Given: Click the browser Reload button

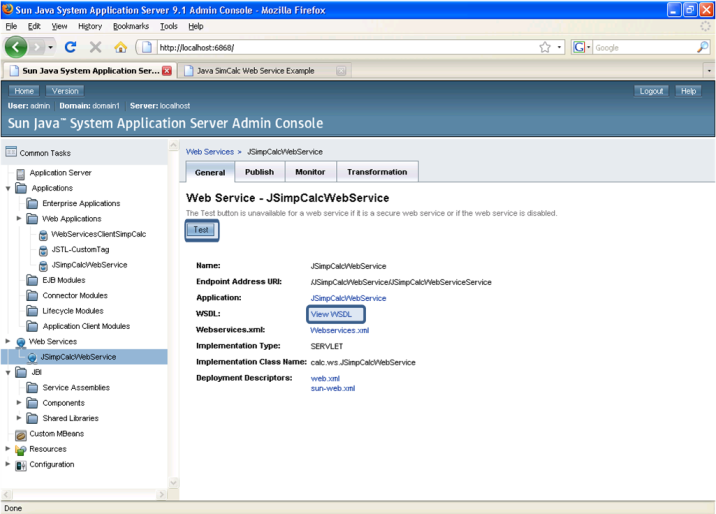Looking at the screenshot, I should pos(72,47).
